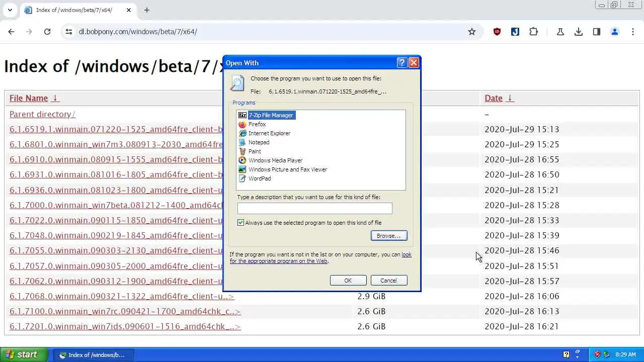Choose Firefox from the Programs list
The height and width of the screenshot is (362, 644).
tap(252, 124)
